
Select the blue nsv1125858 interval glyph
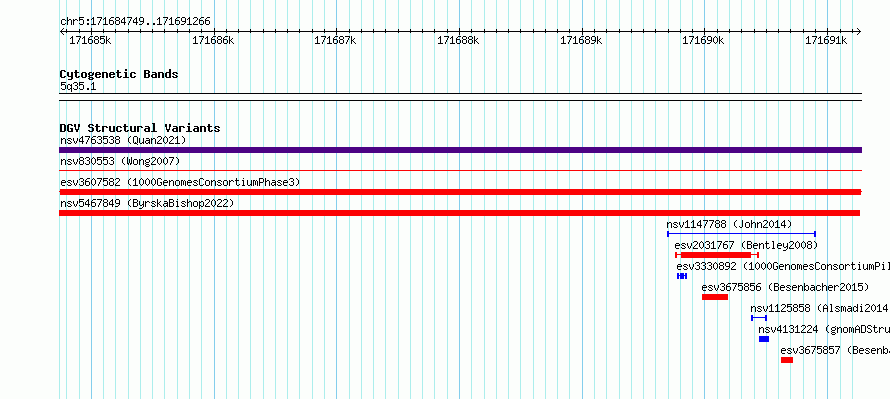pos(759,318)
